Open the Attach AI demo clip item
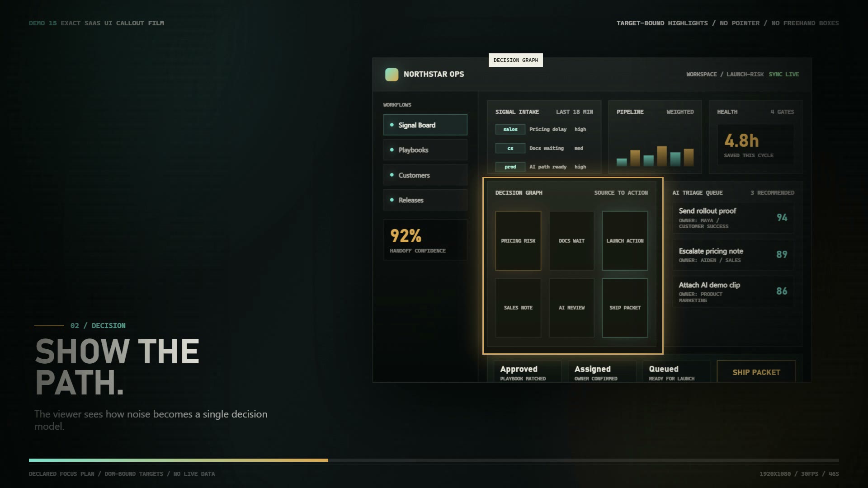 tap(733, 292)
